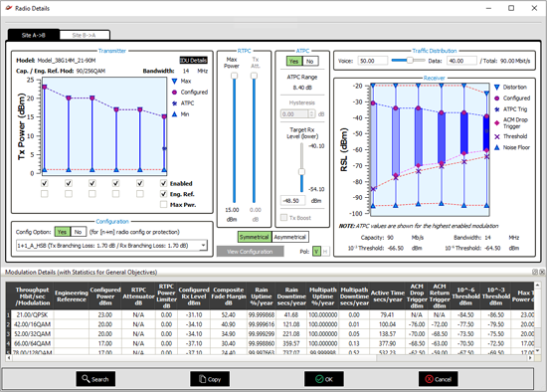Toggle the Max Pwr. checkbox
Screen dimensions: 547x392
[163, 205]
